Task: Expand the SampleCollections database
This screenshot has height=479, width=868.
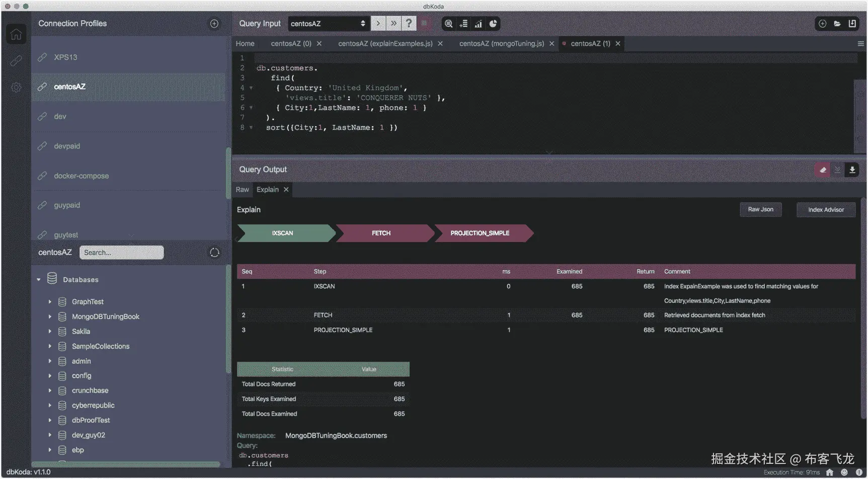Action: click(x=50, y=346)
